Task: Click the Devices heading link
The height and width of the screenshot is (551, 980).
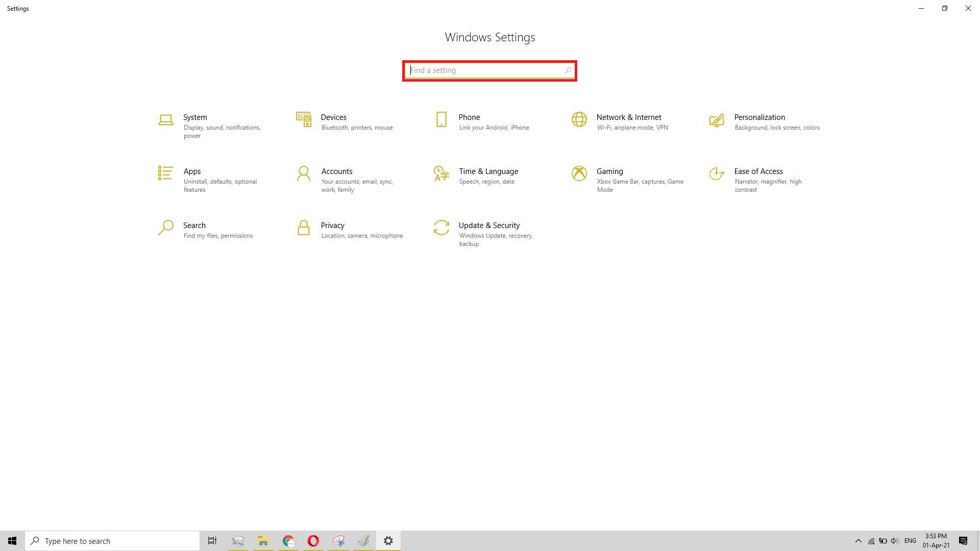Action: pyautogui.click(x=334, y=117)
